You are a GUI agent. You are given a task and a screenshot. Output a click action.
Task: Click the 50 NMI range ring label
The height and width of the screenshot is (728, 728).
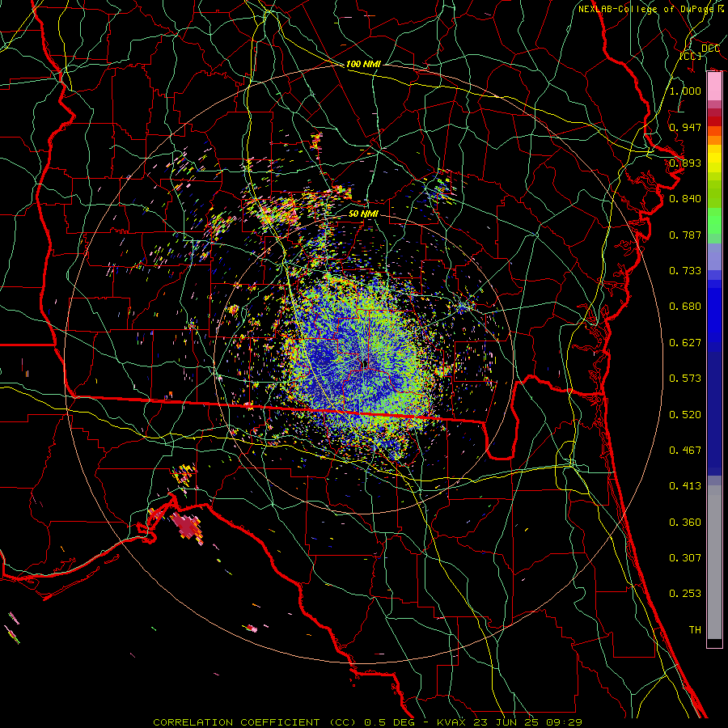click(363, 214)
